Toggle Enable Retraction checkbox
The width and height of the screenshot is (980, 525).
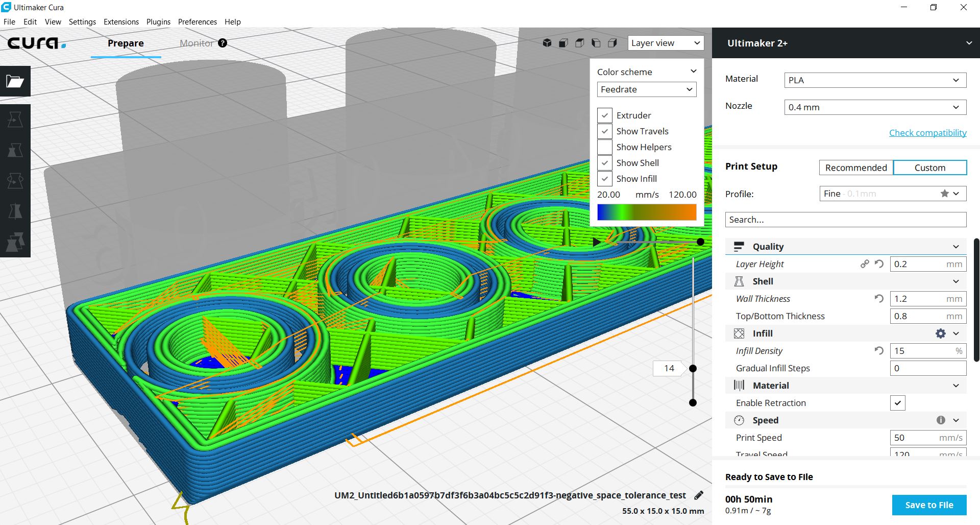[898, 403]
